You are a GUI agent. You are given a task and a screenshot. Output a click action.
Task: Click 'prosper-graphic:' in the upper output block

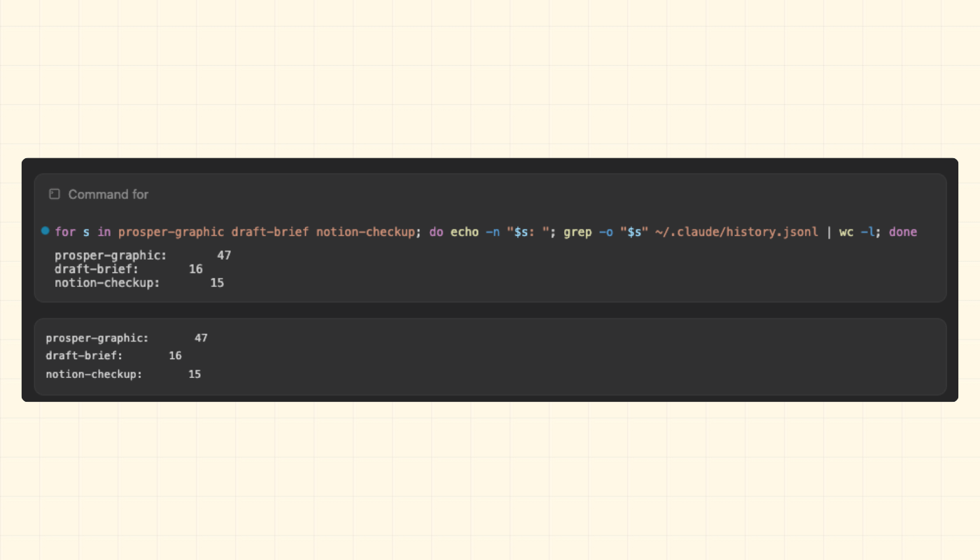pyautogui.click(x=111, y=255)
